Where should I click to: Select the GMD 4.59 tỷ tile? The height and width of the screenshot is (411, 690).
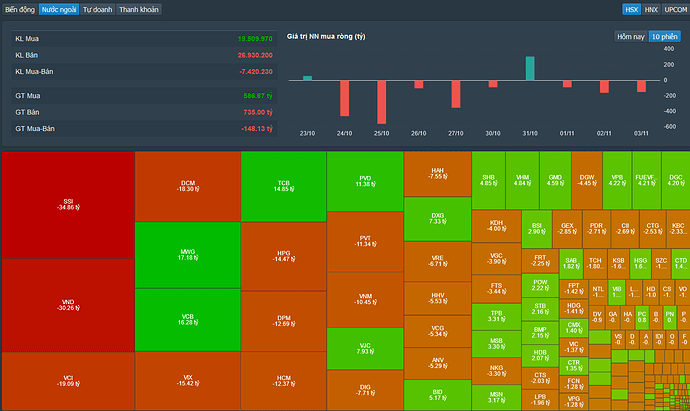[x=555, y=180]
